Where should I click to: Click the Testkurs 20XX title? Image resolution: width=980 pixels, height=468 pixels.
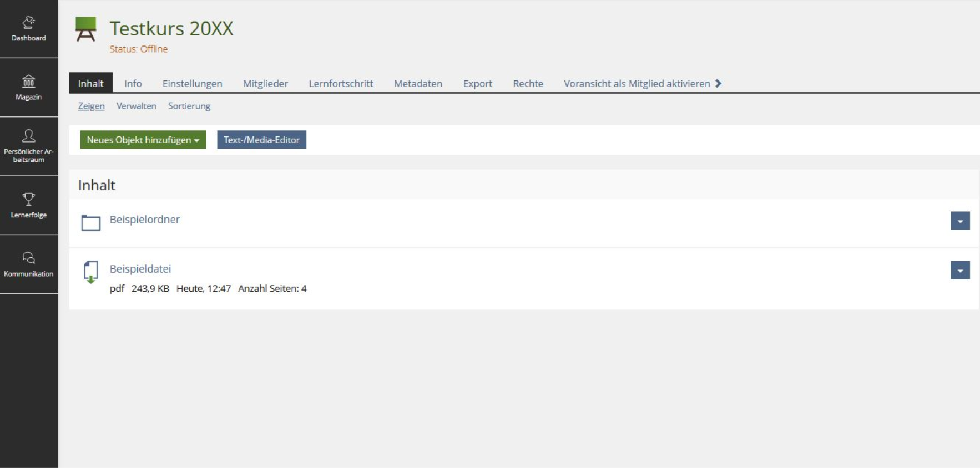click(x=171, y=28)
